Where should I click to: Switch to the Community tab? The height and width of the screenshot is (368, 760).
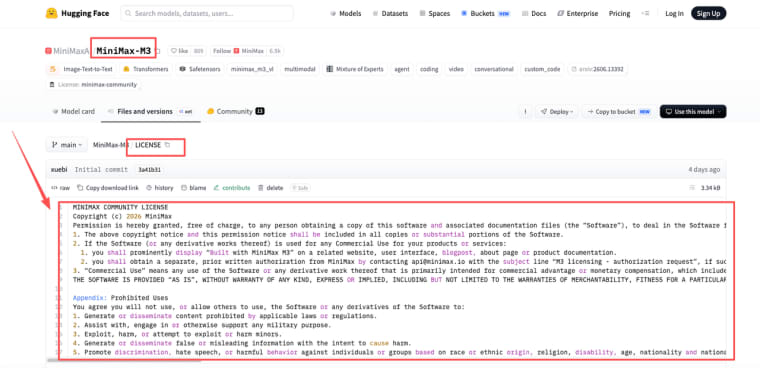click(x=235, y=112)
